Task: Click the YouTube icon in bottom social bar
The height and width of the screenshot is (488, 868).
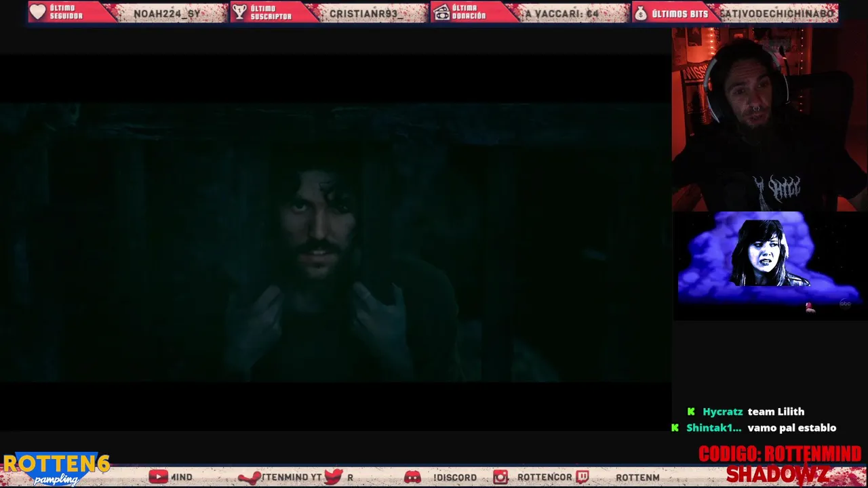Action: click(x=158, y=477)
